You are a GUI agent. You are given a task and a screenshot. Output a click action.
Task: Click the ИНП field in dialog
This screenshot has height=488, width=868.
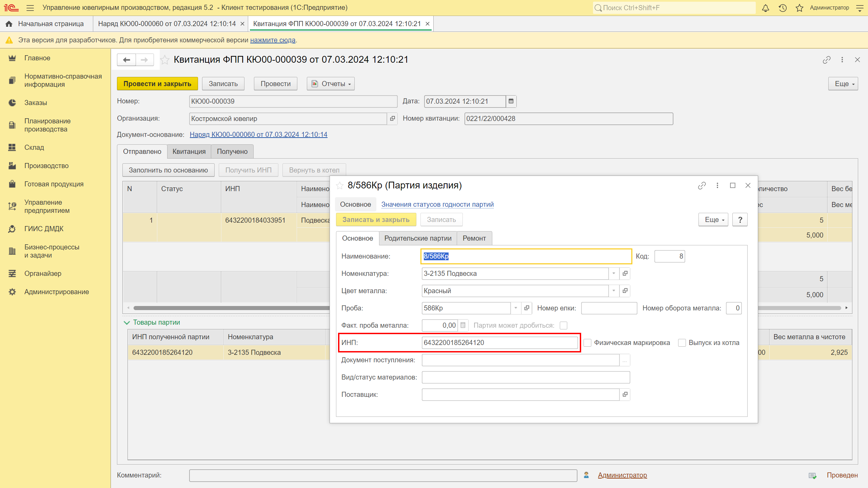click(x=500, y=343)
